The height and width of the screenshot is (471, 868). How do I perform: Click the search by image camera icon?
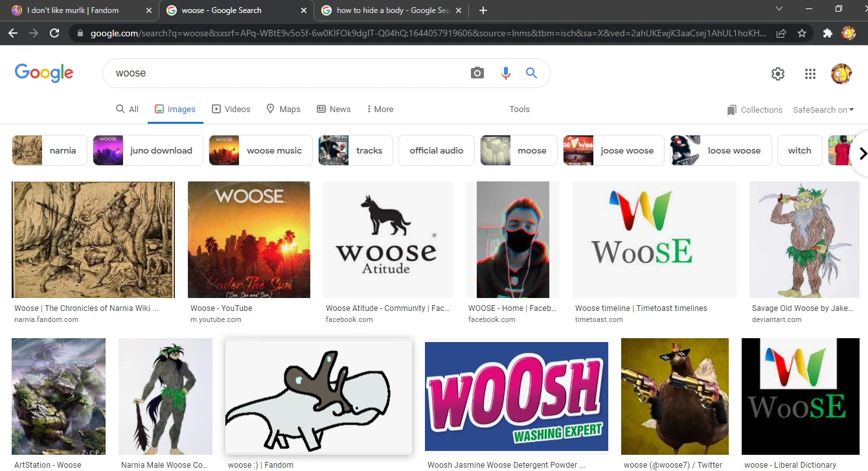coord(477,73)
